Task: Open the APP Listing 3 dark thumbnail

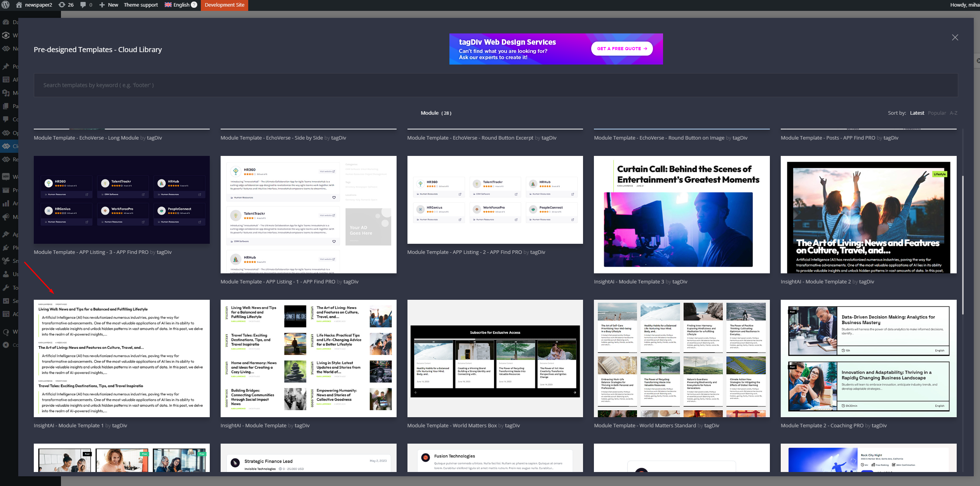Action: tap(122, 200)
